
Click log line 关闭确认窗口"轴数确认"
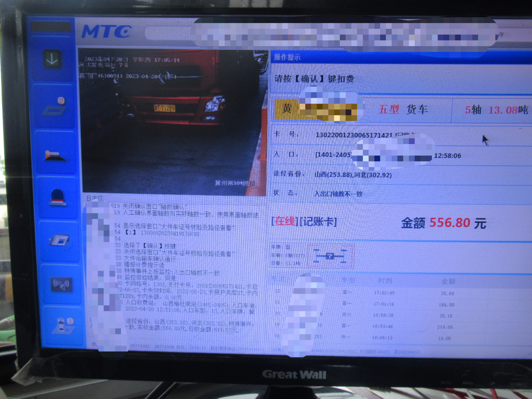click(x=155, y=206)
